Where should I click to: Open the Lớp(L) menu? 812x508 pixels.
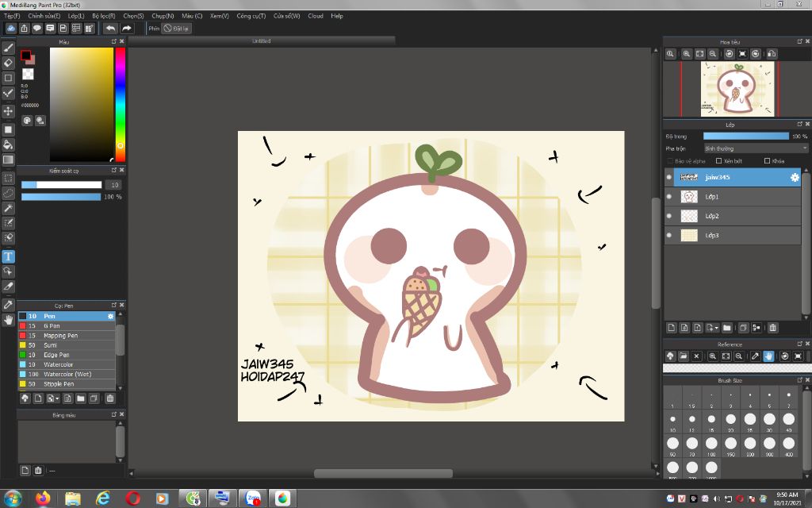coord(76,16)
